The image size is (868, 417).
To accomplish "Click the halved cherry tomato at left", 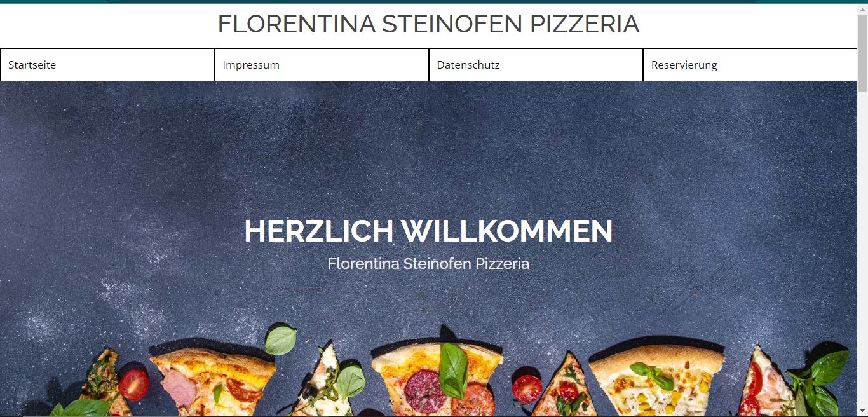I will 133,385.
